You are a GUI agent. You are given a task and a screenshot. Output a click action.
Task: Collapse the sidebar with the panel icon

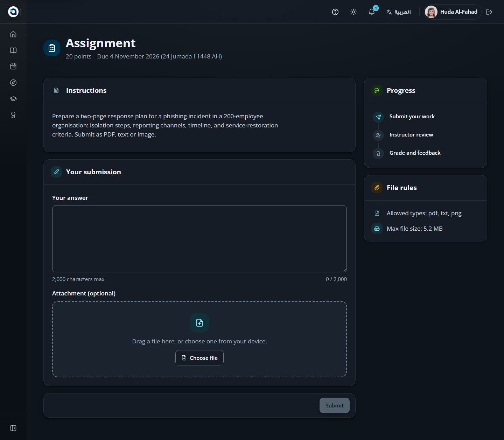[13, 428]
